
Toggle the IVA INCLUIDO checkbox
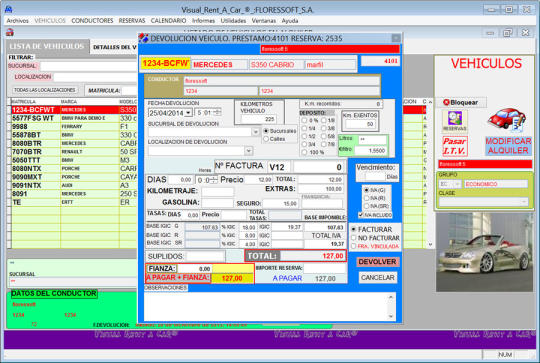point(361,215)
